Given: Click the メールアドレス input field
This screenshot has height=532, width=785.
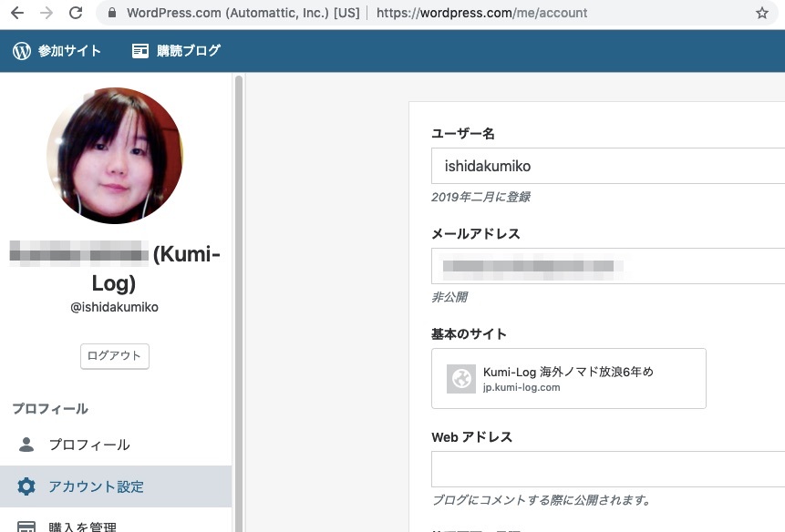Looking at the screenshot, I should point(608,266).
